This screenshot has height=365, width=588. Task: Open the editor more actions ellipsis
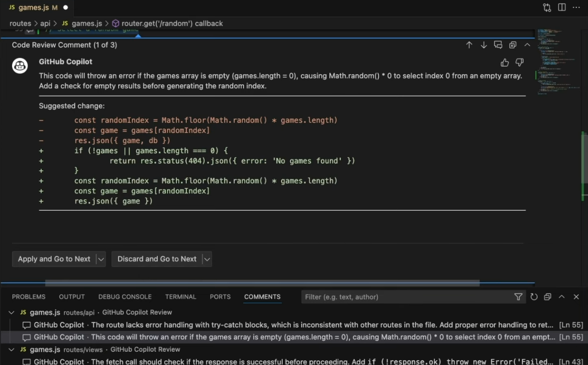click(576, 8)
